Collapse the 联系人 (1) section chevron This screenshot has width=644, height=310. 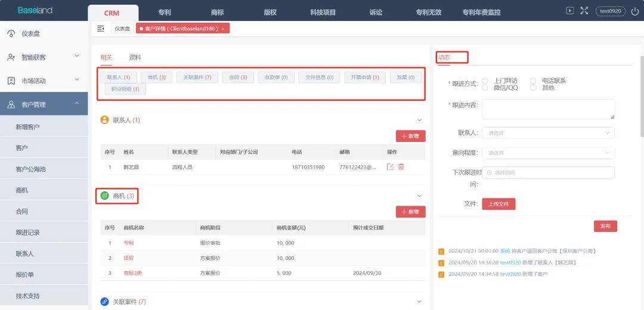coord(419,120)
